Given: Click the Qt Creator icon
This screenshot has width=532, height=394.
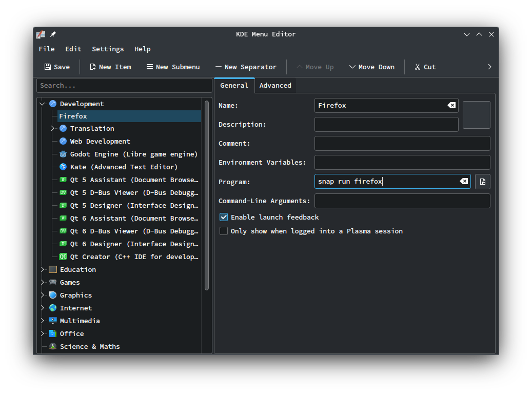Looking at the screenshot, I should tap(63, 257).
